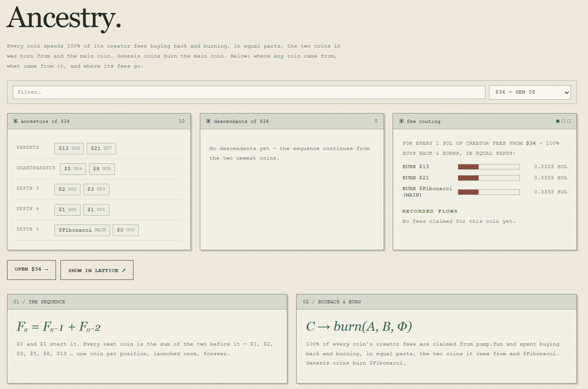Click the '02 / BUYBACK & BURN' card header
This screenshot has height=389, width=588.
[x=437, y=302]
